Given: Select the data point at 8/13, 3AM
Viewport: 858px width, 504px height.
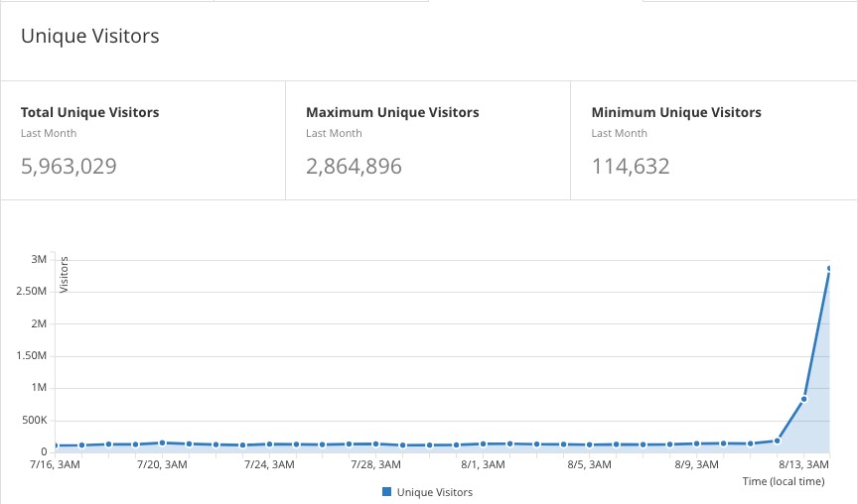Looking at the screenshot, I should coord(803,399).
